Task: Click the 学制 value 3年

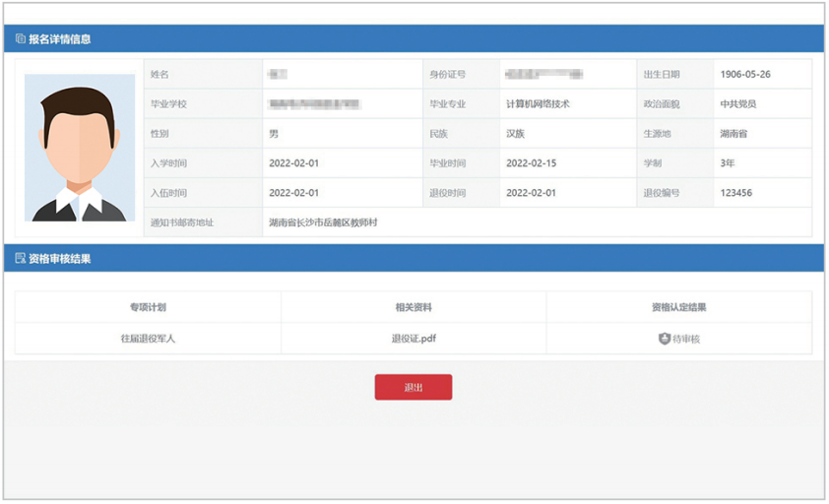Action: click(x=728, y=163)
